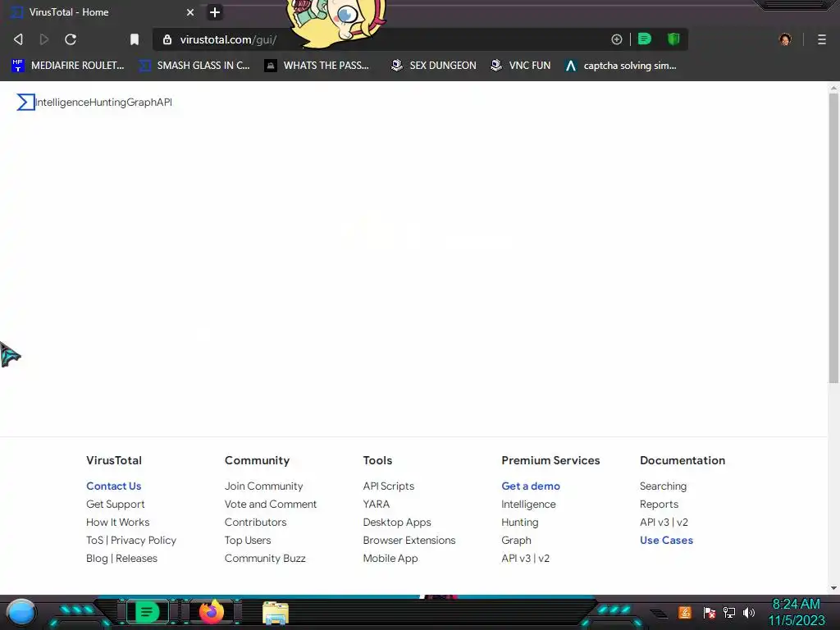Click the browser forward arrow
Viewport: 840px width, 630px height.
point(44,39)
